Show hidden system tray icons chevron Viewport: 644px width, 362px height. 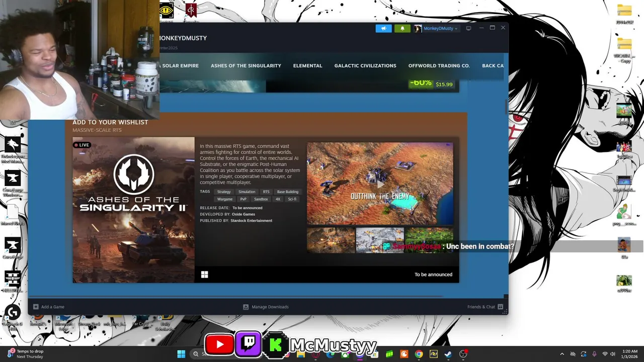562,354
